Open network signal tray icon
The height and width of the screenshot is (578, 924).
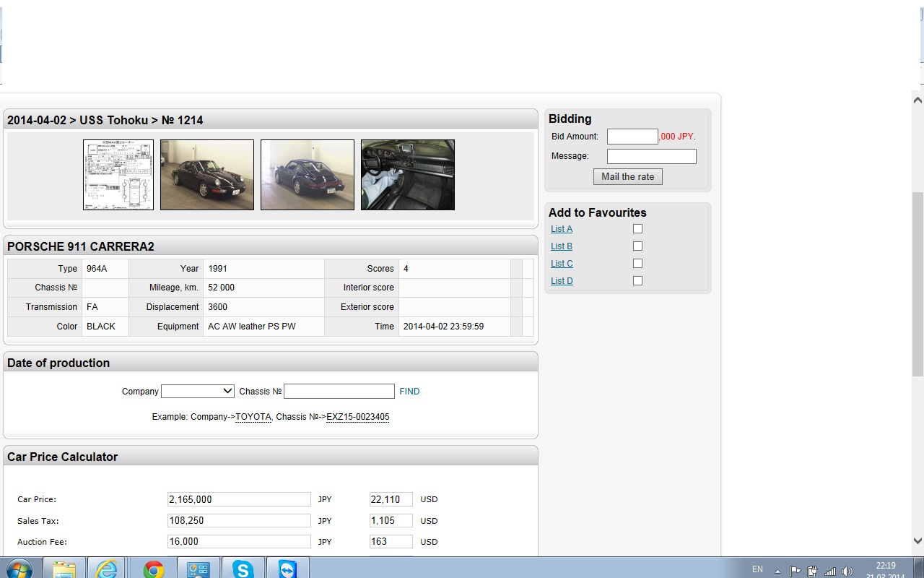coord(830,571)
